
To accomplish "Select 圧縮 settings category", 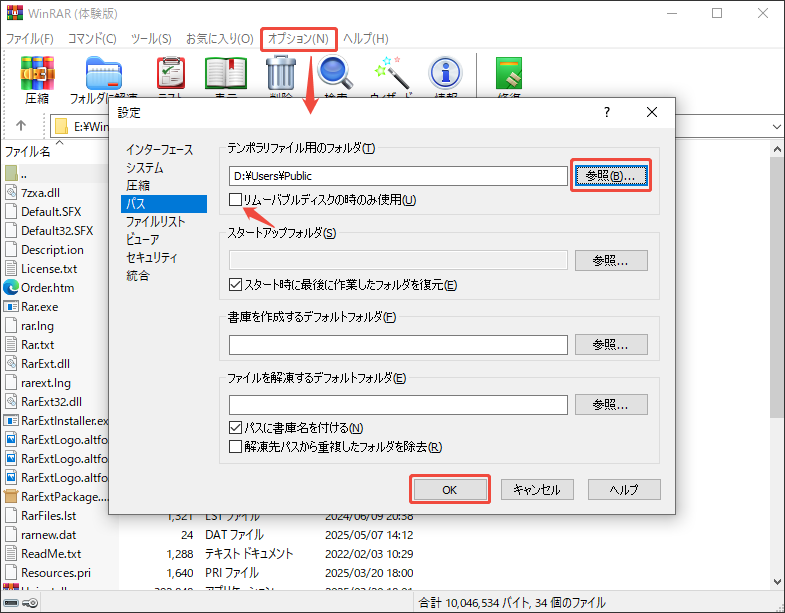I will (138, 186).
